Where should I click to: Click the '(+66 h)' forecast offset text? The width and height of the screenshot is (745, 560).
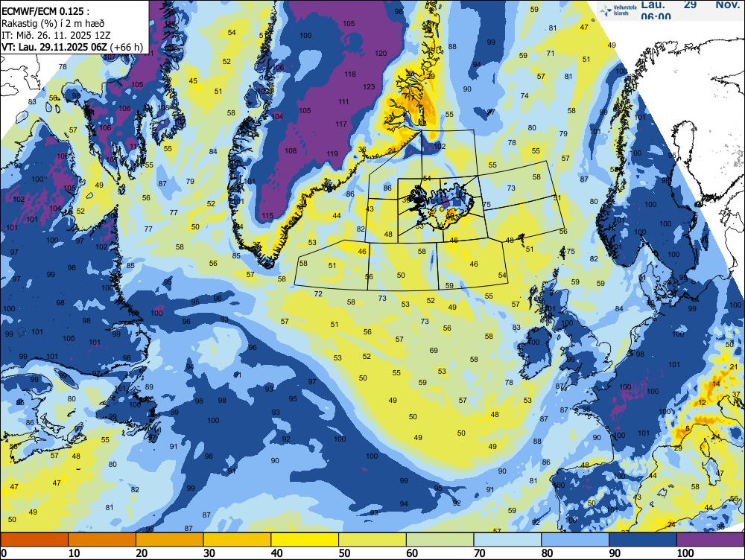126,47
